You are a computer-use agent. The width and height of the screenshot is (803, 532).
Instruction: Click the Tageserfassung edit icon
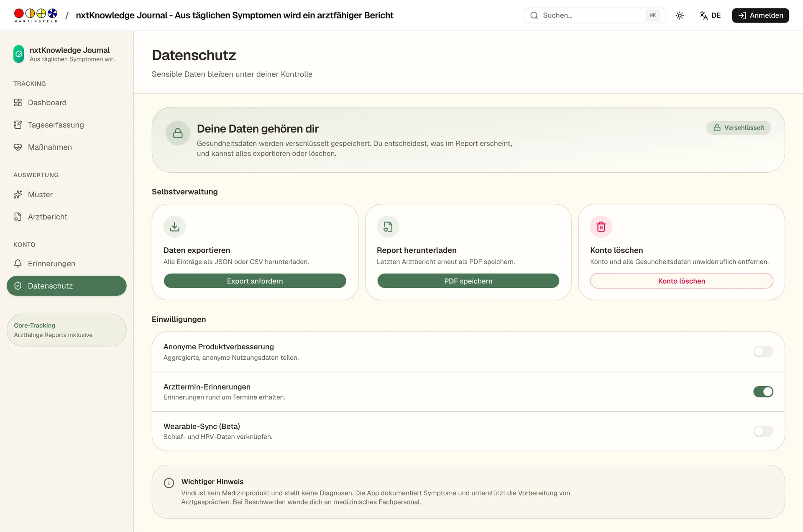click(x=18, y=125)
